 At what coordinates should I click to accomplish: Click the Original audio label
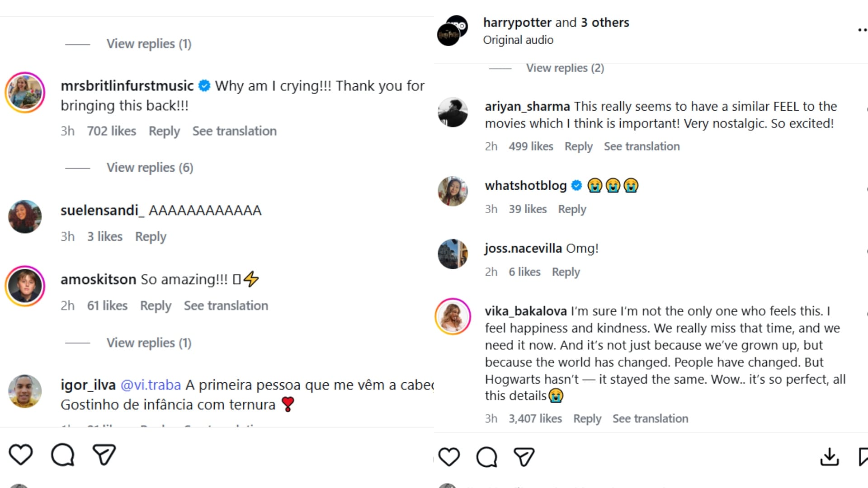click(518, 40)
